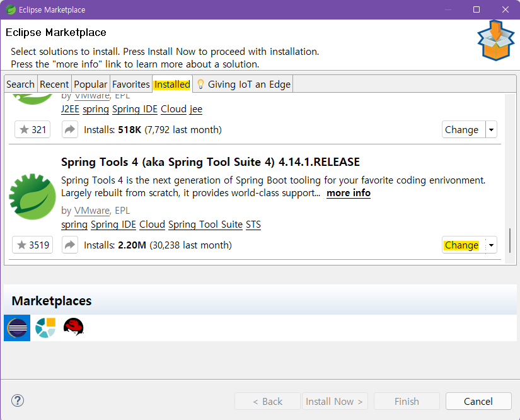Switch to the Search tab
Viewport: 520px width, 420px height.
21,85
